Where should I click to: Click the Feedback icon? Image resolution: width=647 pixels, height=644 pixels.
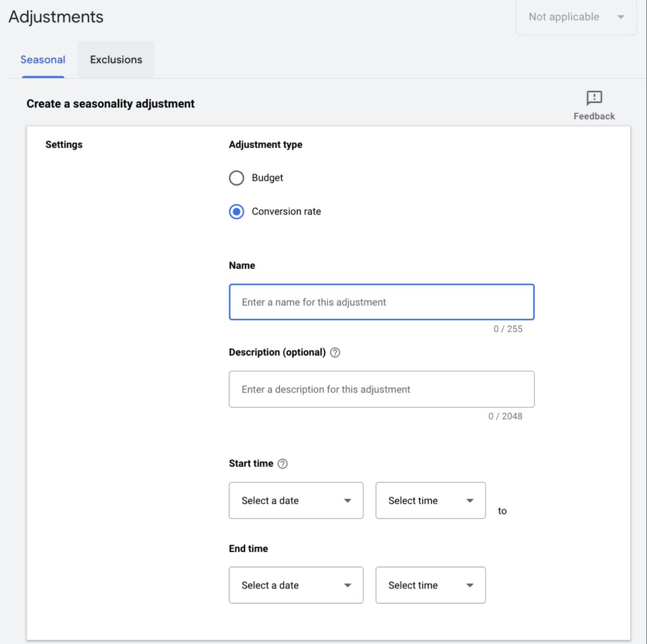tap(594, 99)
